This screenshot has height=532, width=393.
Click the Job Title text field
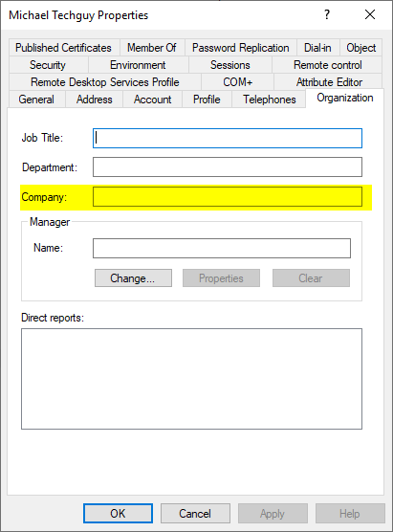[228, 138]
